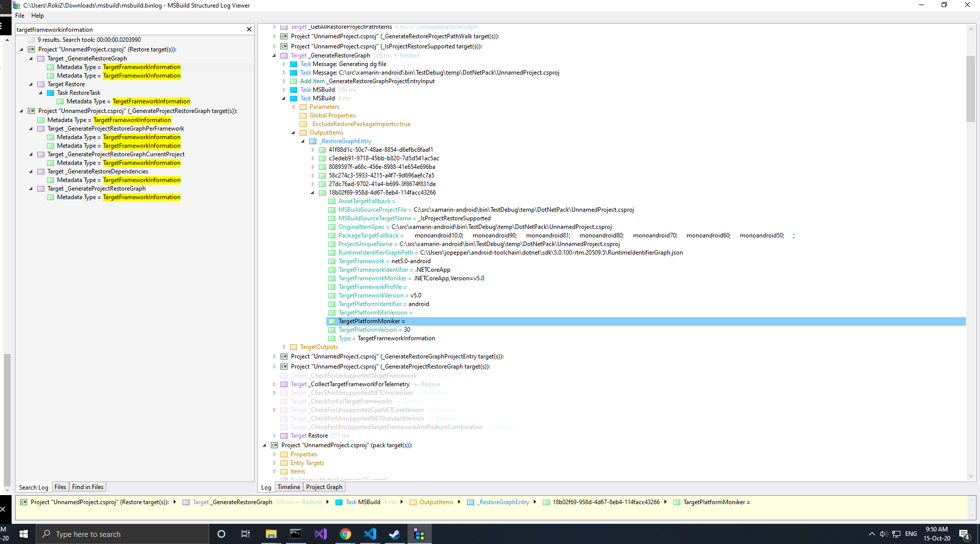This screenshot has width=980, height=544.
Task: Open Steam from the taskbar
Action: (x=394, y=534)
